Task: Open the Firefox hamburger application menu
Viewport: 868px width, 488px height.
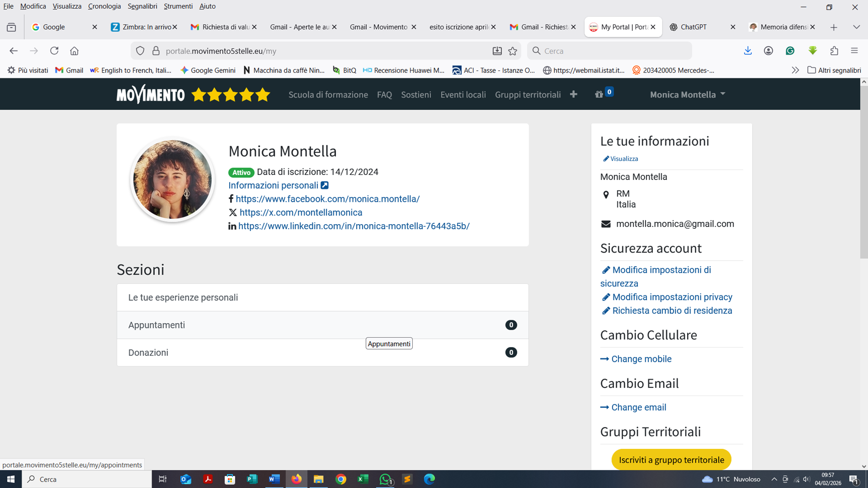Action: click(854, 51)
